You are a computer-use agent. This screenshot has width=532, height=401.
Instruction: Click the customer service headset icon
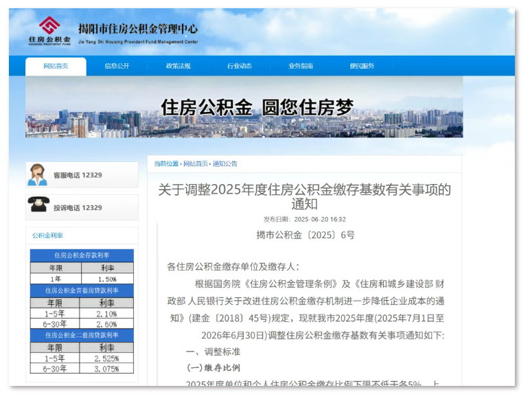(x=38, y=175)
